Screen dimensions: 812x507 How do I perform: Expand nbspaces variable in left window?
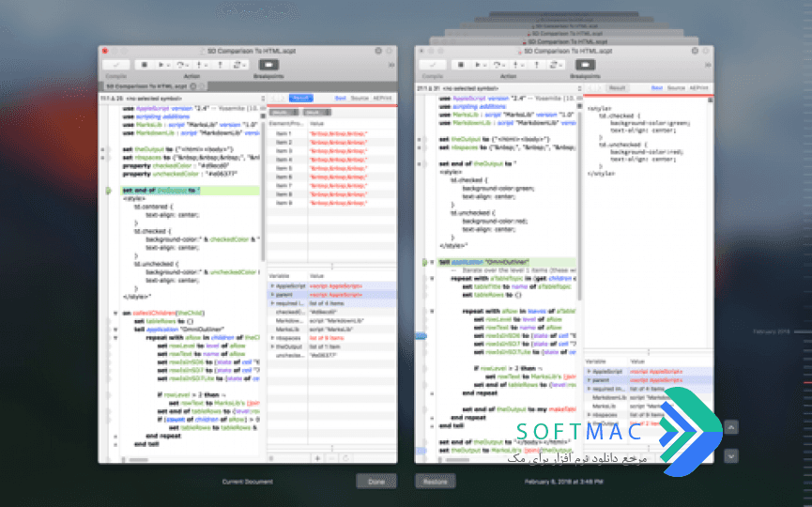(272, 338)
